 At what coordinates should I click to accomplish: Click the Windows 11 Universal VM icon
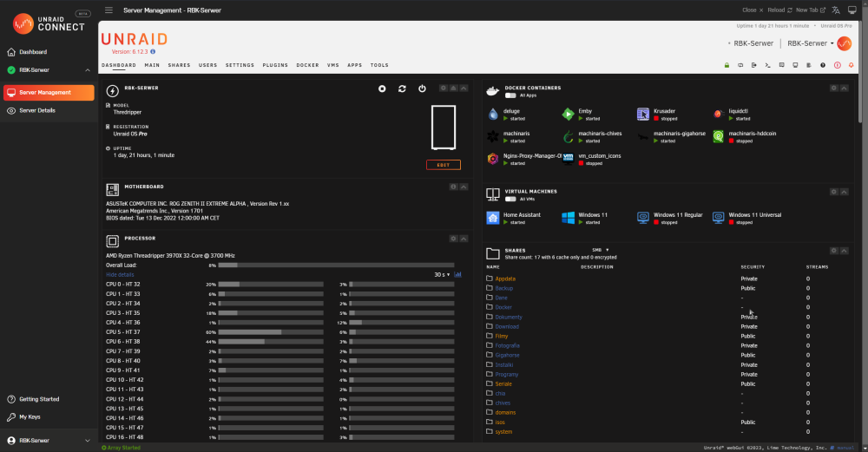(718, 218)
